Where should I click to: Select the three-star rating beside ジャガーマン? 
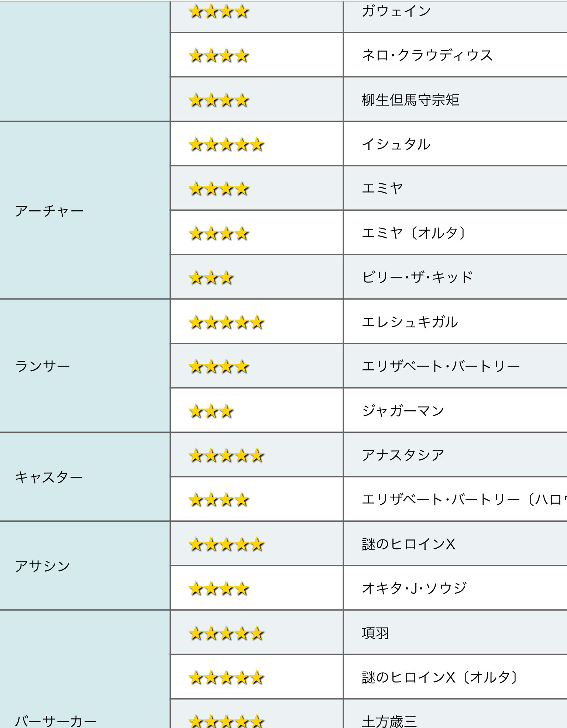point(211,411)
